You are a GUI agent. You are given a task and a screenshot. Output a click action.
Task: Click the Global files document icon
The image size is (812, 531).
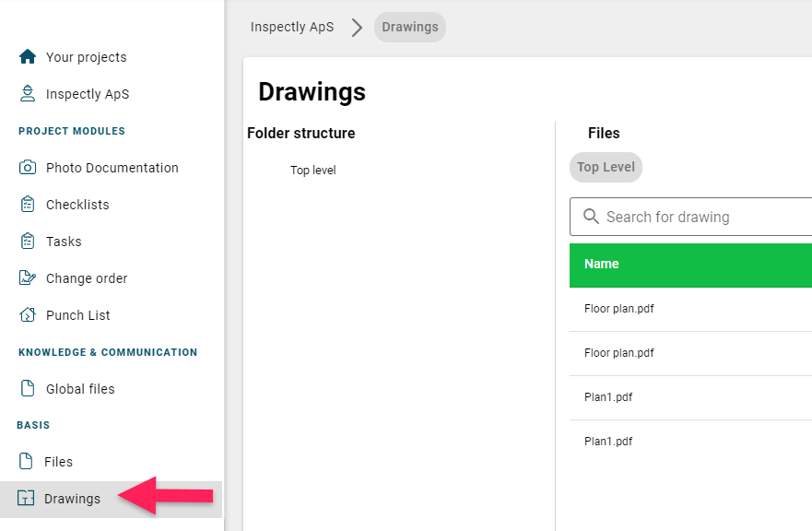pos(28,388)
